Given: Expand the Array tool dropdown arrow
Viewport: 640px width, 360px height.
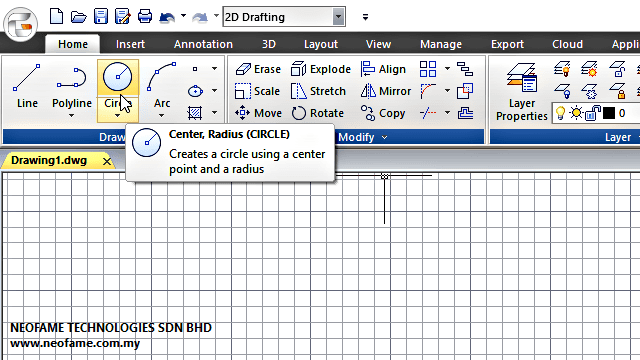Looking at the screenshot, I should click(447, 69).
